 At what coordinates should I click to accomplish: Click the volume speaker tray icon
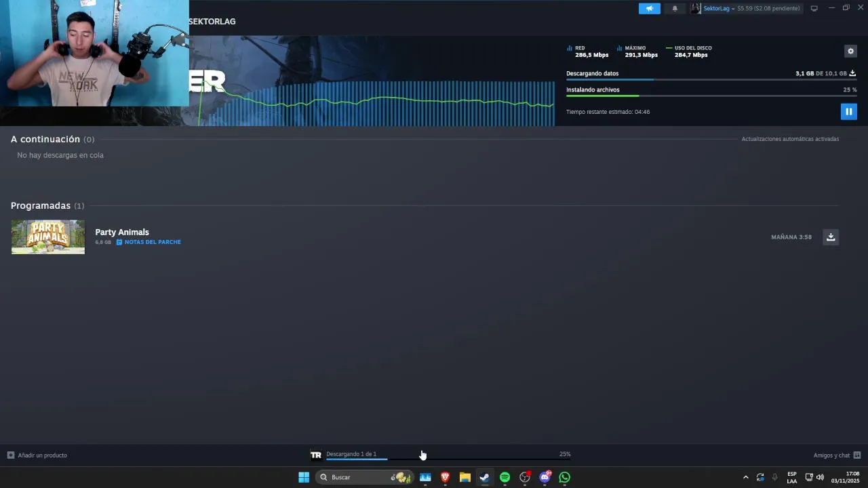point(820,477)
